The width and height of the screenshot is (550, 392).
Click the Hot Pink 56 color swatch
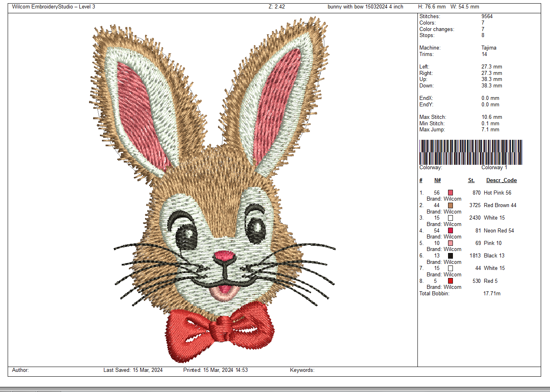coord(450,193)
